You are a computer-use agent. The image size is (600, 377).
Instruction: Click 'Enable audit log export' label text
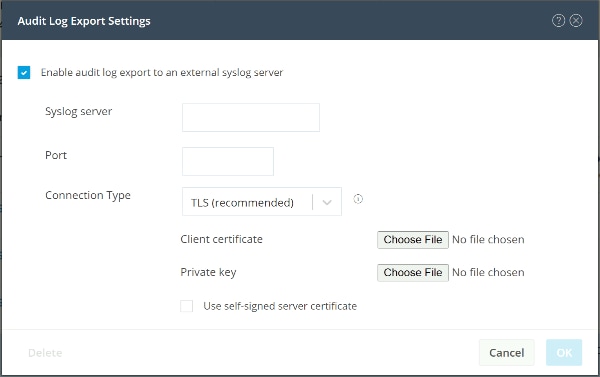(x=162, y=73)
